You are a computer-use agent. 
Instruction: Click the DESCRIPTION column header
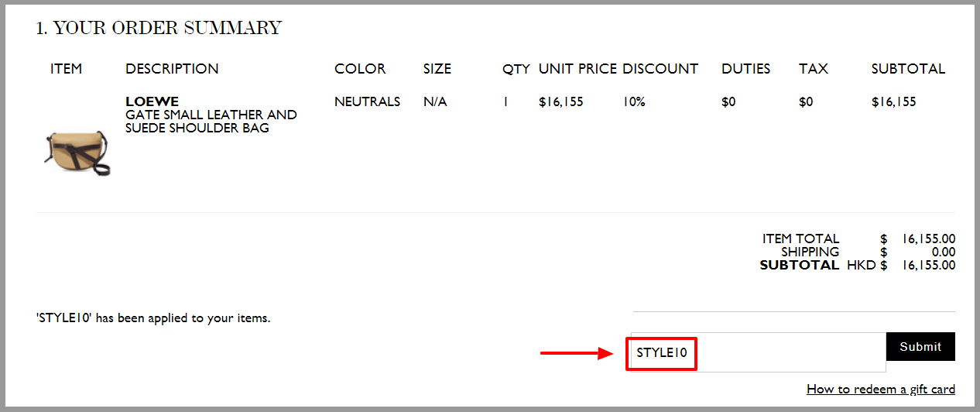point(172,69)
